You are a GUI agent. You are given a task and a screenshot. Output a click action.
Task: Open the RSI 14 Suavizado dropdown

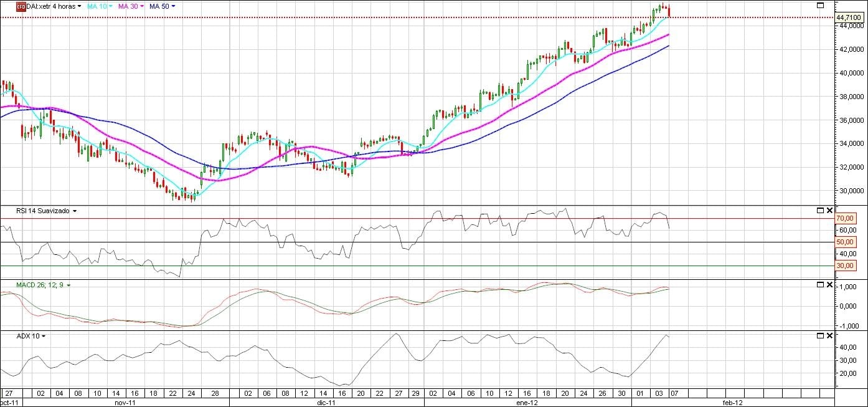[x=75, y=211]
